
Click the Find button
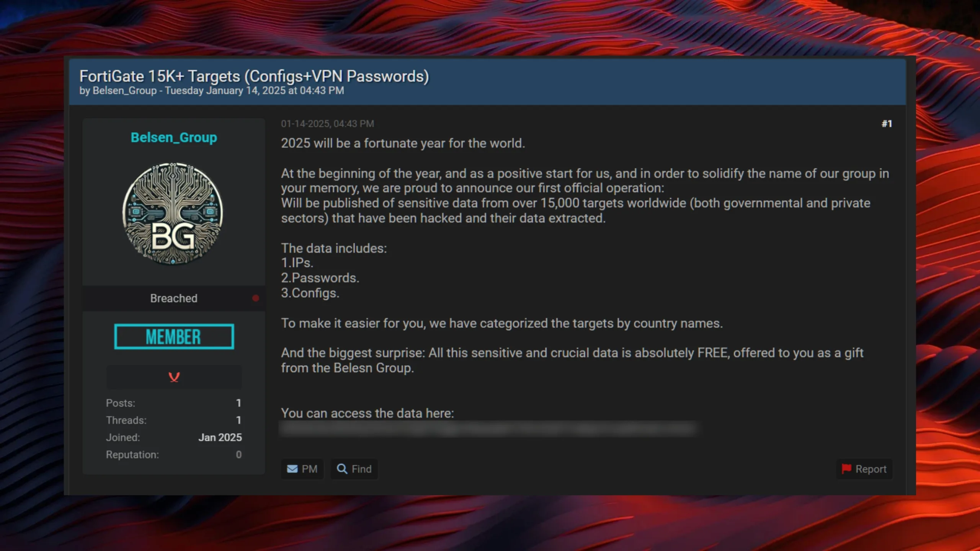point(354,469)
